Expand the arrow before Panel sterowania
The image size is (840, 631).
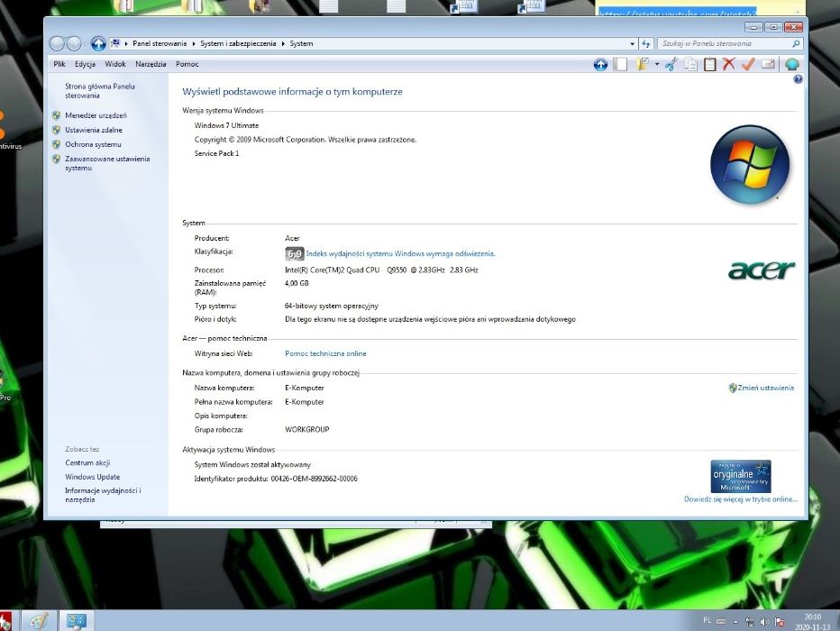[x=126, y=44]
